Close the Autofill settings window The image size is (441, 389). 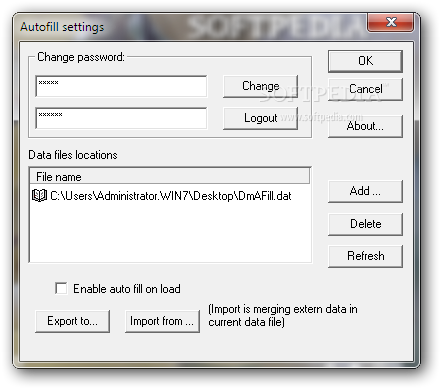pos(391,22)
